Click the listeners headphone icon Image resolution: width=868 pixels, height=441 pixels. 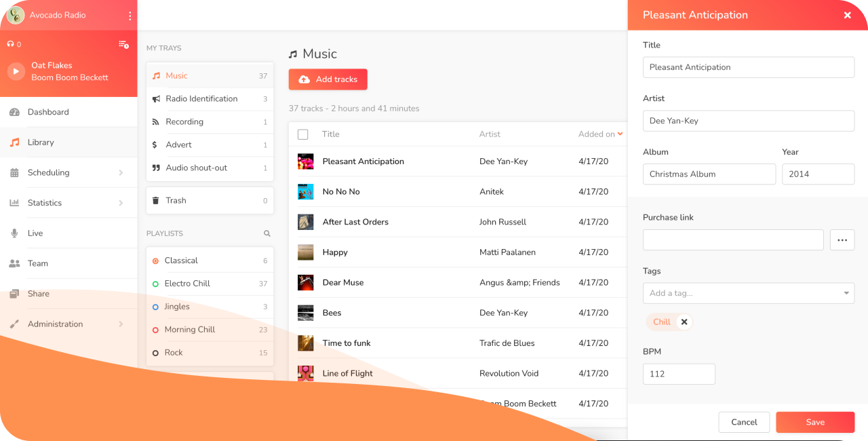pos(10,44)
